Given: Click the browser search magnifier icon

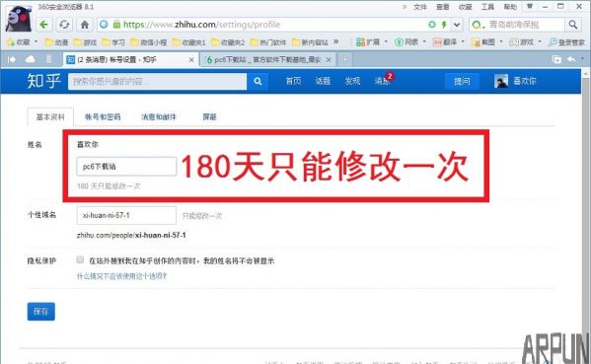Looking at the screenshot, I should click(x=573, y=25).
